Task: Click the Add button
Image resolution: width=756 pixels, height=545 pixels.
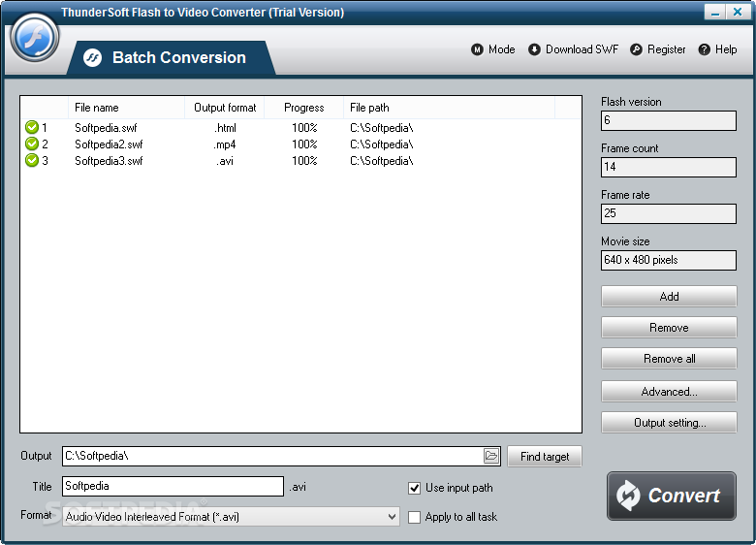Action: pos(669,296)
